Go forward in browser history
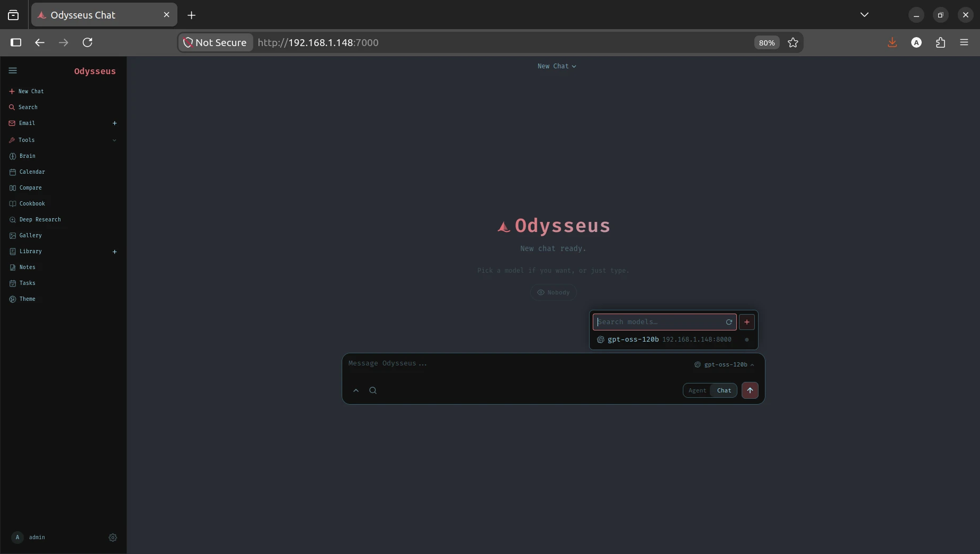This screenshot has height=554, width=980. click(x=64, y=42)
